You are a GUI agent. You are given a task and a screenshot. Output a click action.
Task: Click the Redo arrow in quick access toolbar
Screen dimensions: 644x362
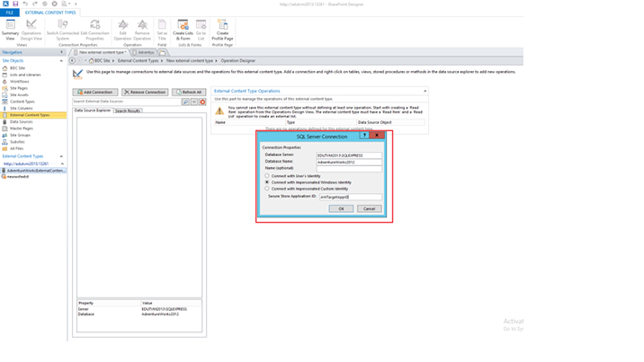coord(35,4)
